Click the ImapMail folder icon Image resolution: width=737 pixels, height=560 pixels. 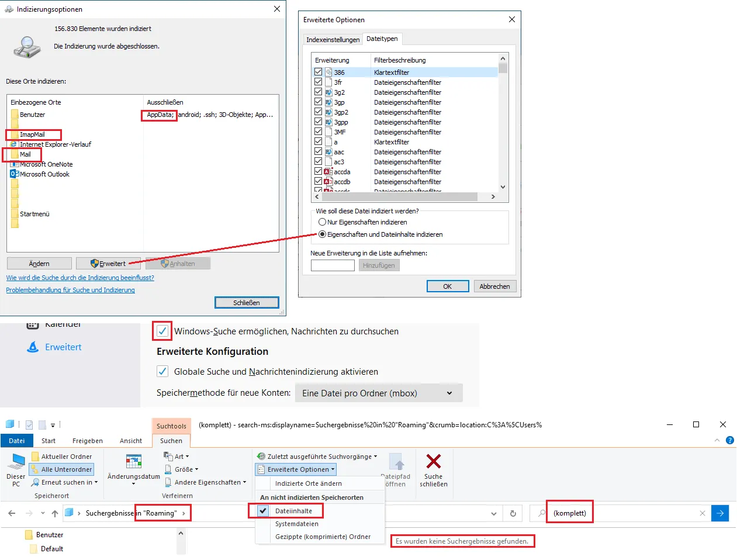pyautogui.click(x=15, y=134)
